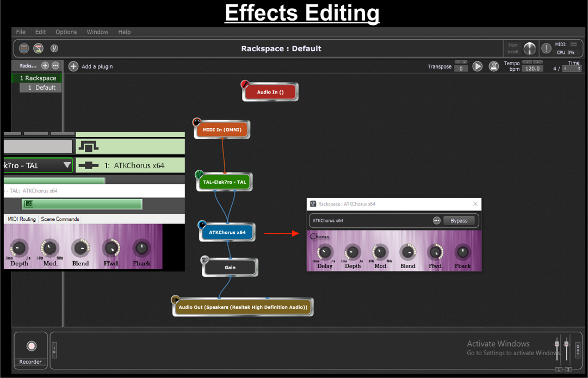Click the waveform icon on TAL-Elek7ro block
Image resolution: width=588 pixels, height=378 pixels.
[x=199, y=175]
